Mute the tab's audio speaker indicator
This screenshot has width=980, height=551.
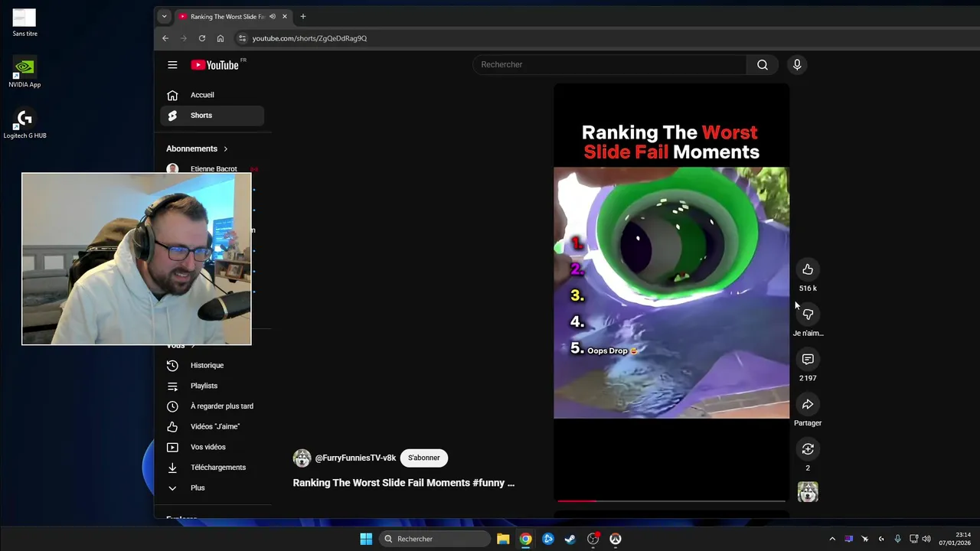click(273, 16)
